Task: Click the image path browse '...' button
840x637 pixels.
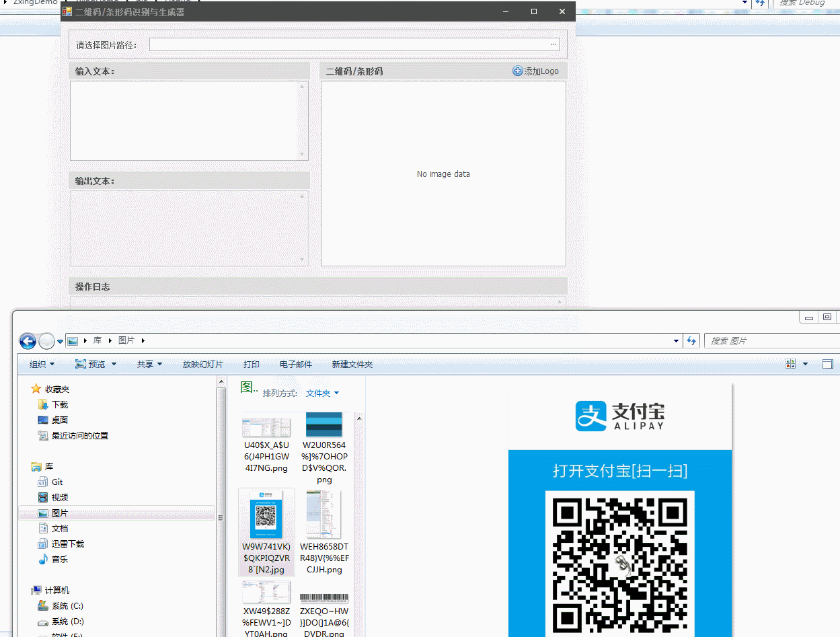Action: pyautogui.click(x=553, y=44)
